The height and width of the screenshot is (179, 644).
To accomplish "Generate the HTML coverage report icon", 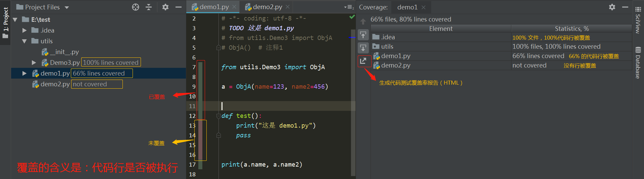I will pos(363,61).
